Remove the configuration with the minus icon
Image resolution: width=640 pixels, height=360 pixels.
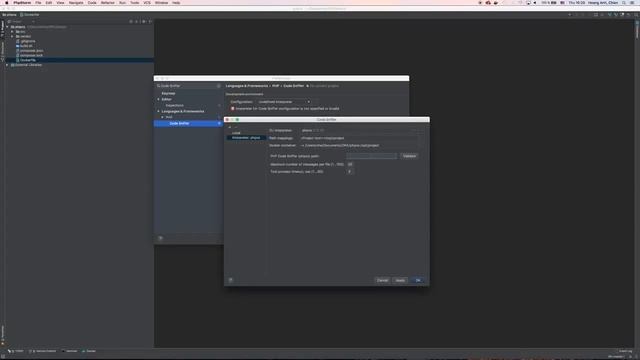click(x=236, y=127)
